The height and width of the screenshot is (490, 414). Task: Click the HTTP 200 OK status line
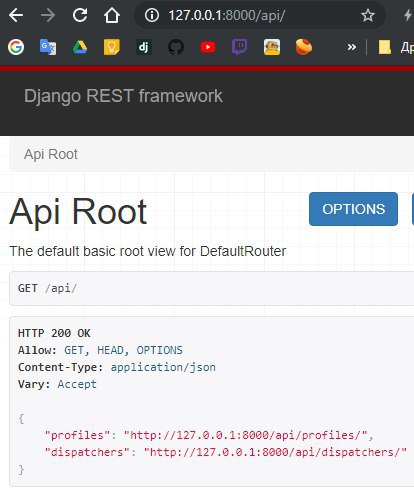click(54, 333)
